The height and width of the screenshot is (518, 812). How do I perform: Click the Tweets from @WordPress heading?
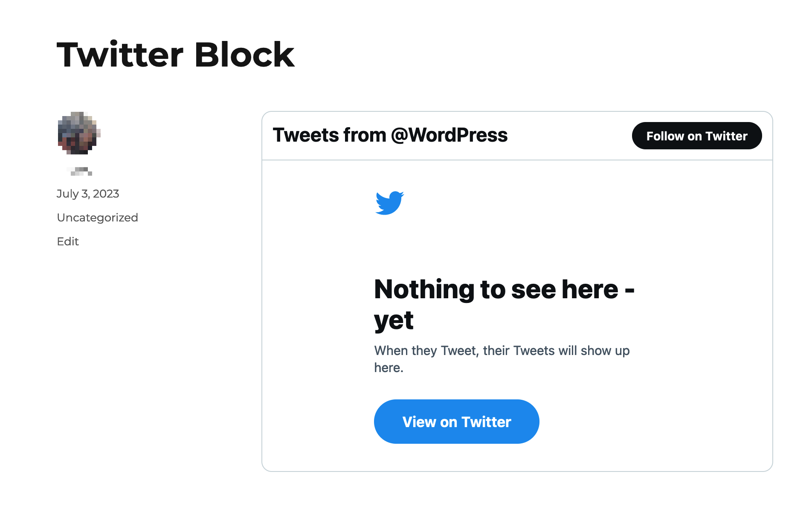tap(391, 135)
